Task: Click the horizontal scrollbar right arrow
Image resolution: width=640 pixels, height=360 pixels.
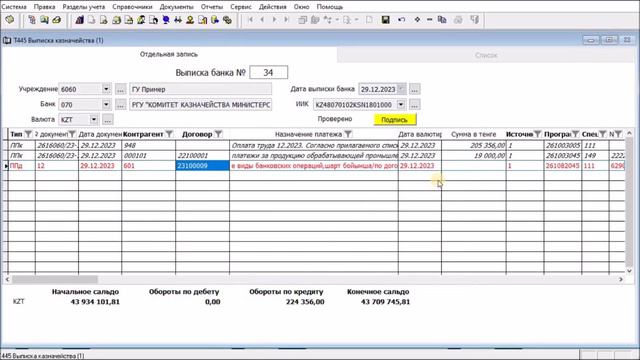Action: coord(621,279)
